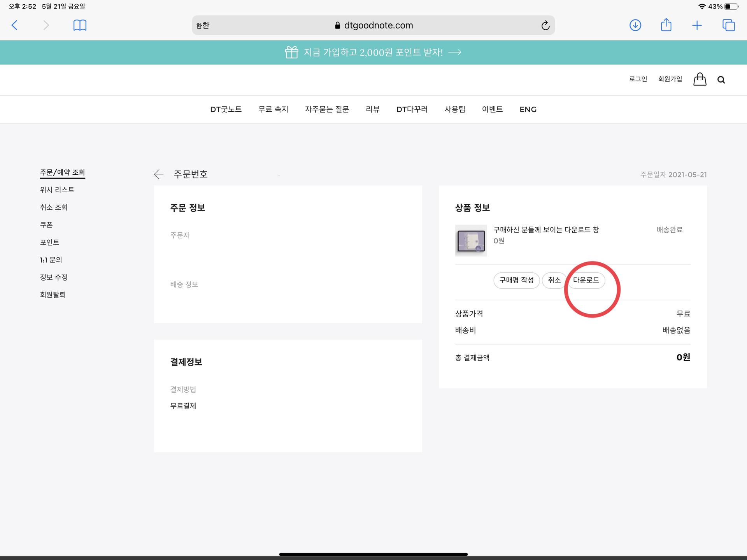
Task: Open the shopping bag cart icon
Action: [700, 79]
